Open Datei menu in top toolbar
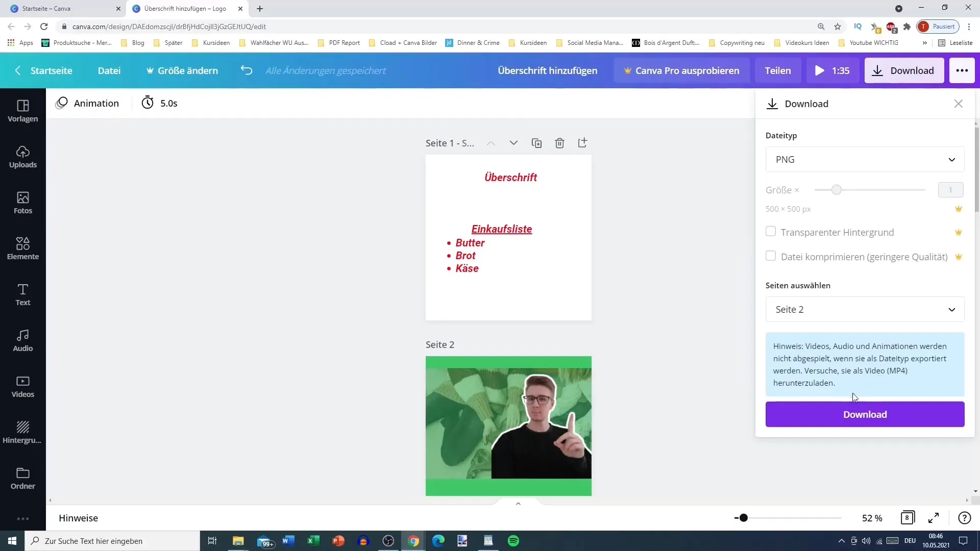 tap(109, 70)
